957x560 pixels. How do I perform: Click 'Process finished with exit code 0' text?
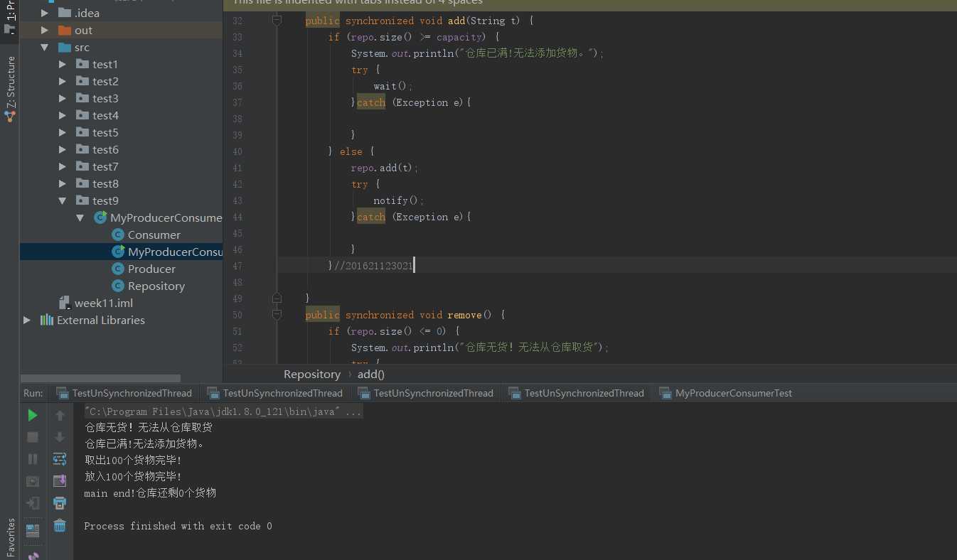[178, 526]
